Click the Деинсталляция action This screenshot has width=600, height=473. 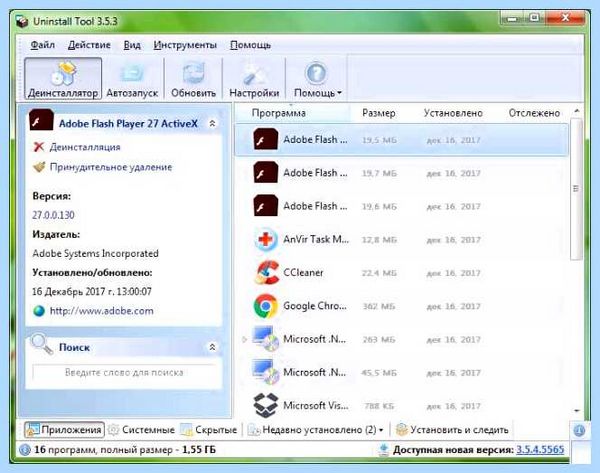[x=85, y=147]
